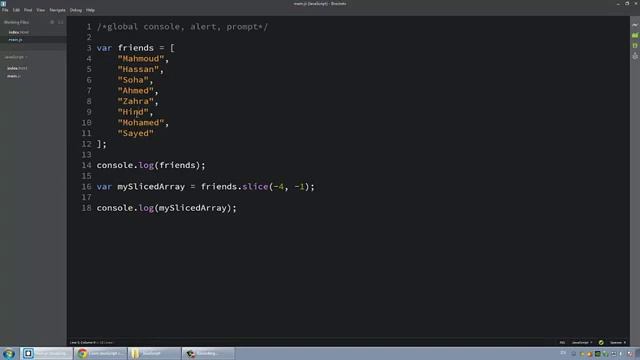Open the Debug menu
The width and height of the screenshot is (640, 360).
coord(76,10)
